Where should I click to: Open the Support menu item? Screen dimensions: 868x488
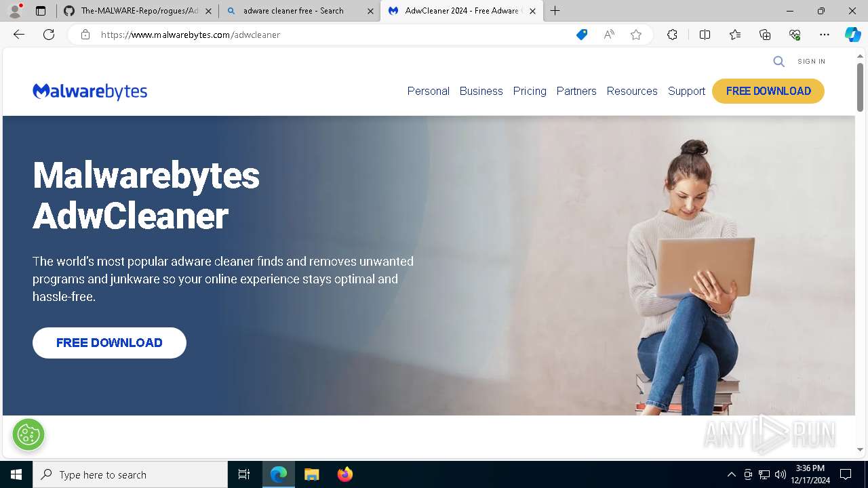pos(686,91)
